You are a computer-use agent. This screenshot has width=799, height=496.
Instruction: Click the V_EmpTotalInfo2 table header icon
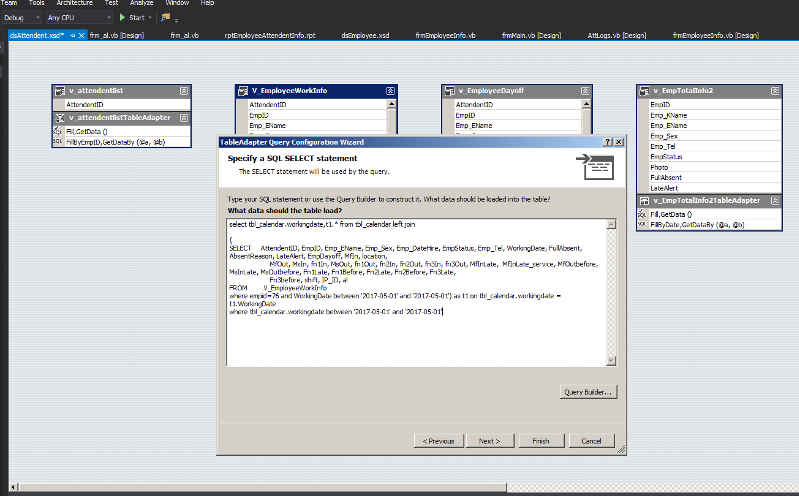coord(644,90)
